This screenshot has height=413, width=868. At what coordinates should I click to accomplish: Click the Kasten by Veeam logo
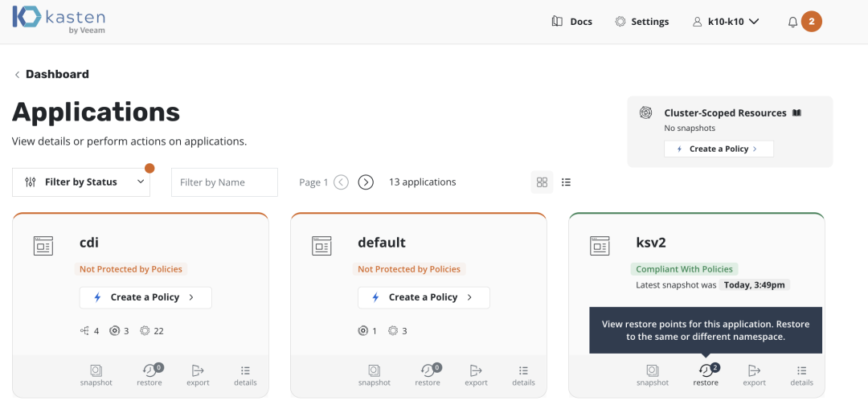tap(59, 20)
